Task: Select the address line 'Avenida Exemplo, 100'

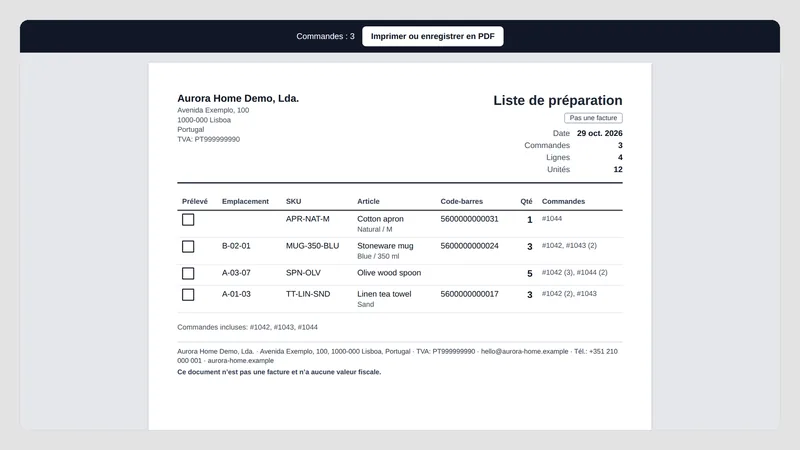Action: (213, 110)
